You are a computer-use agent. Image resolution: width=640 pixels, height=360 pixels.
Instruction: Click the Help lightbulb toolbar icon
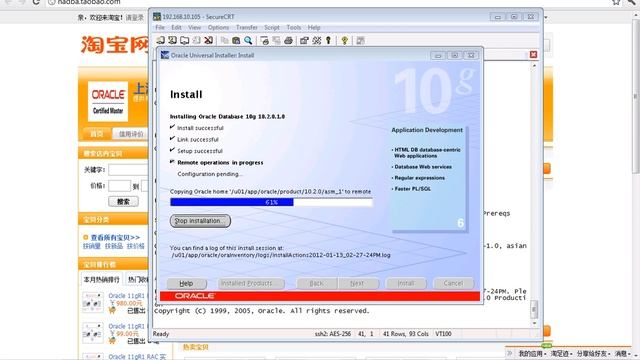pyautogui.click(x=344, y=40)
